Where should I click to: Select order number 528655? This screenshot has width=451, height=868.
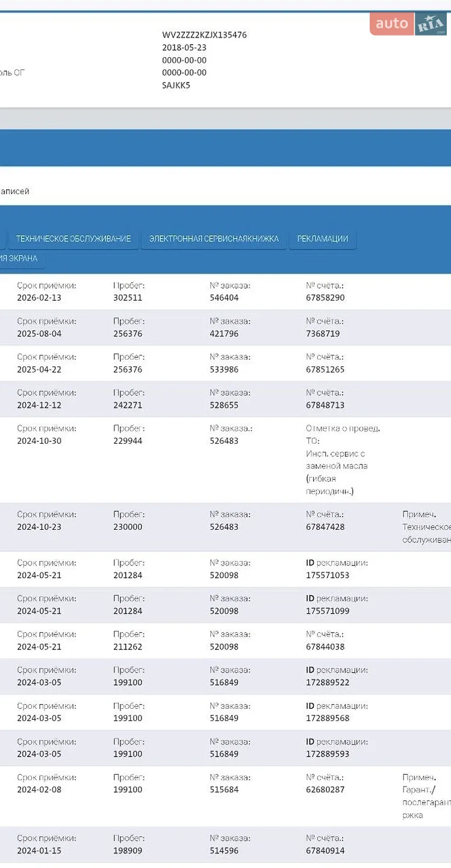point(224,405)
